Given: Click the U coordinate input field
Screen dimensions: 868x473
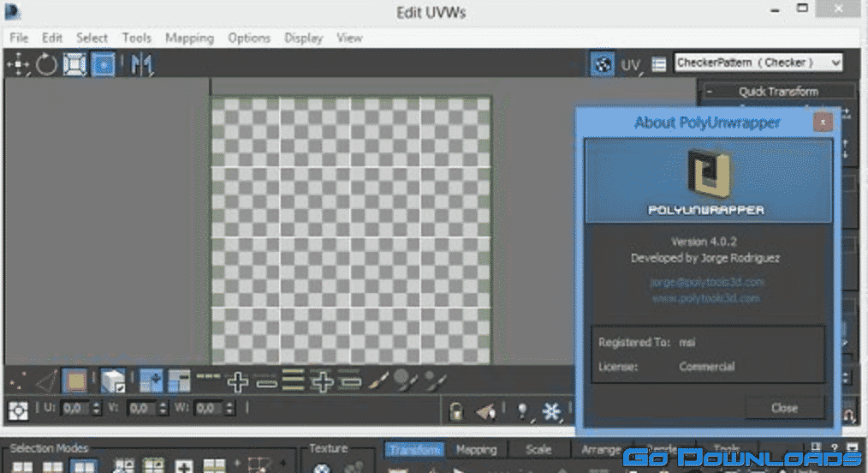Looking at the screenshot, I should coord(74,409).
